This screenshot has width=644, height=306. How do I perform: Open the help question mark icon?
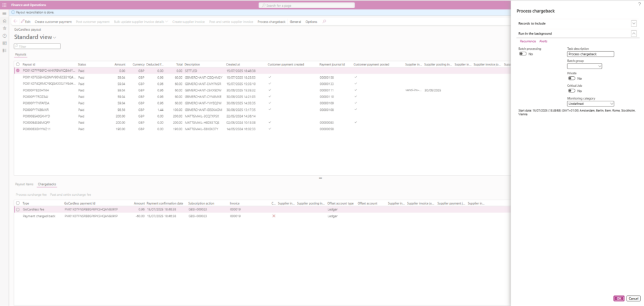(x=639, y=3)
